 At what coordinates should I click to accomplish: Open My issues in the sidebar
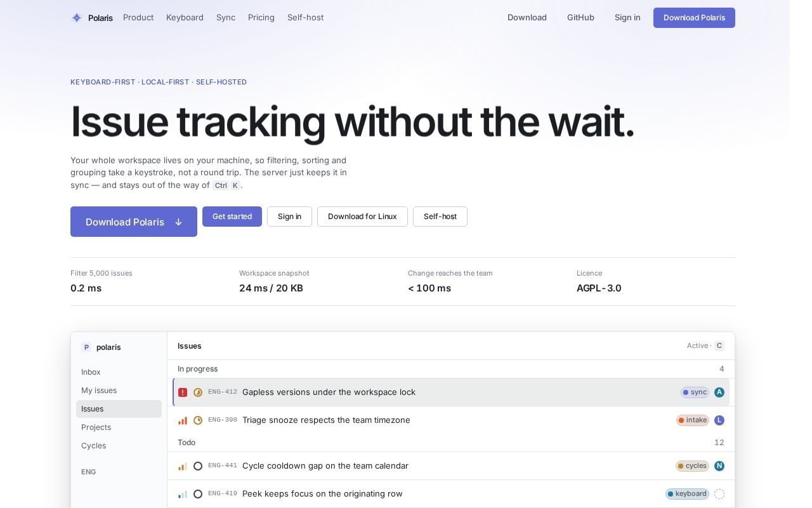pyautogui.click(x=119, y=391)
